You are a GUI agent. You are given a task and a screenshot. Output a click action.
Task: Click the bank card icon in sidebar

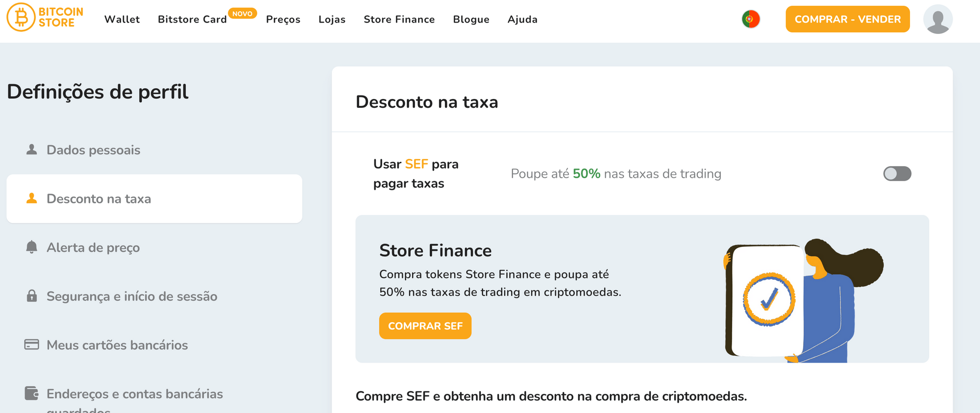click(x=31, y=345)
